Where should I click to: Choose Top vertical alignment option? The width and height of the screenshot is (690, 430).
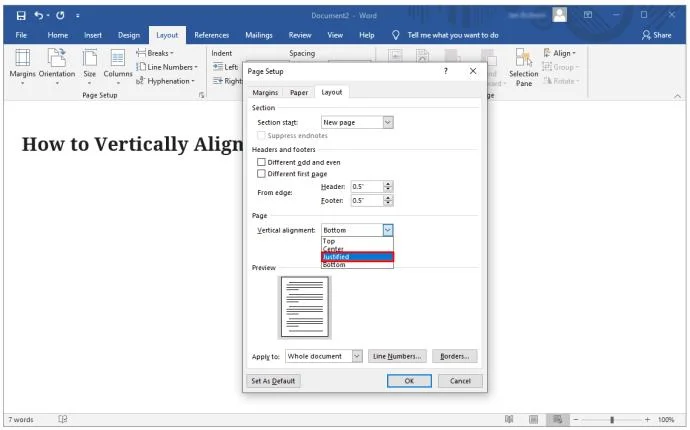(x=357, y=241)
